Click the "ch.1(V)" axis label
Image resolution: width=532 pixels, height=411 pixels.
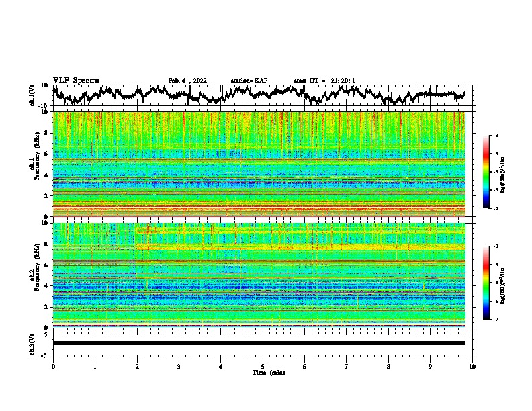(32, 95)
